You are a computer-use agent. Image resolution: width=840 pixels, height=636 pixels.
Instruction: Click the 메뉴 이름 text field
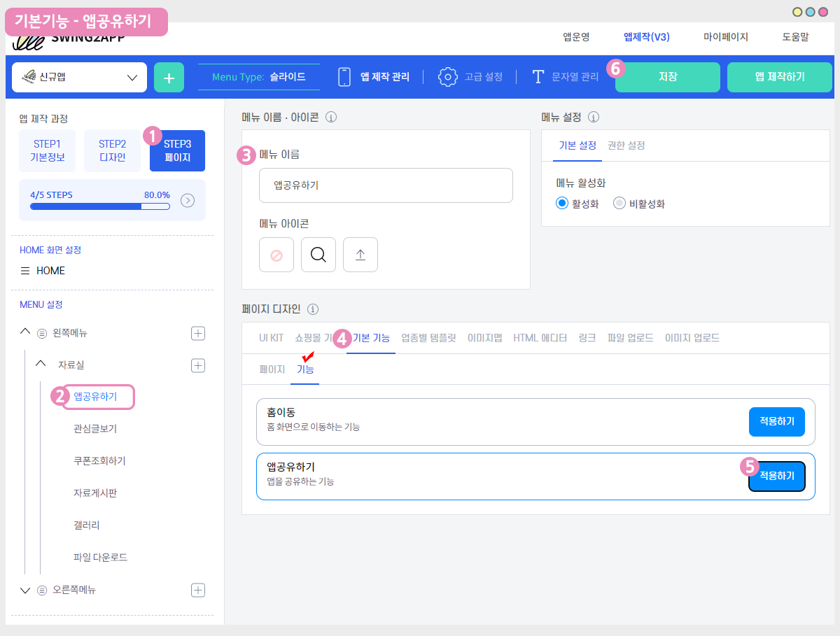pyautogui.click(x=386, y=185)
